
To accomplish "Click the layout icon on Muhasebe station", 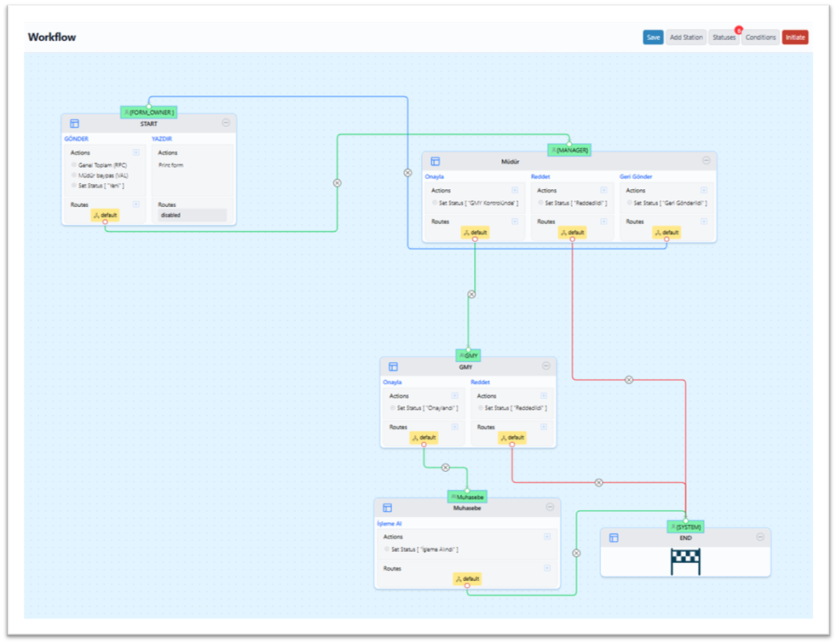I will (x=387, y=508).
